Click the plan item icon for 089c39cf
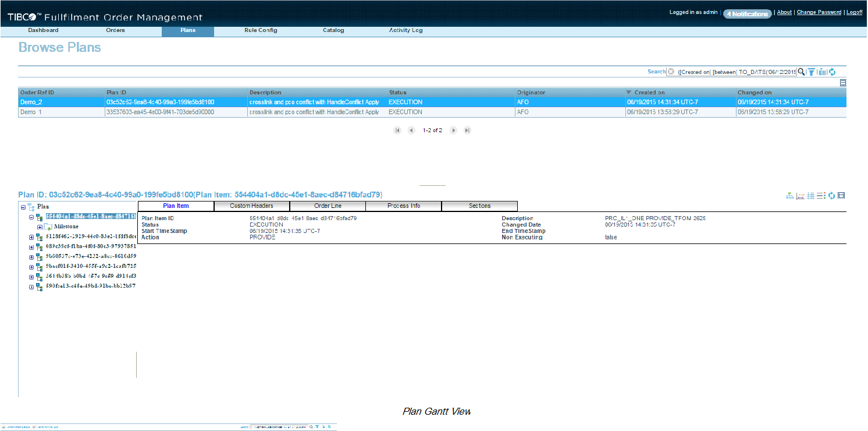 [x=40, y=247]
